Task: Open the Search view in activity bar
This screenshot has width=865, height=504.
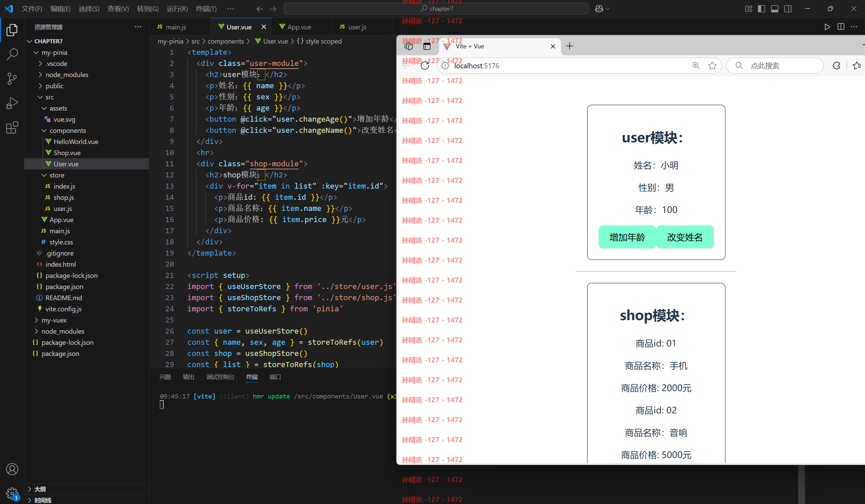Action: (x=12, y=54)
